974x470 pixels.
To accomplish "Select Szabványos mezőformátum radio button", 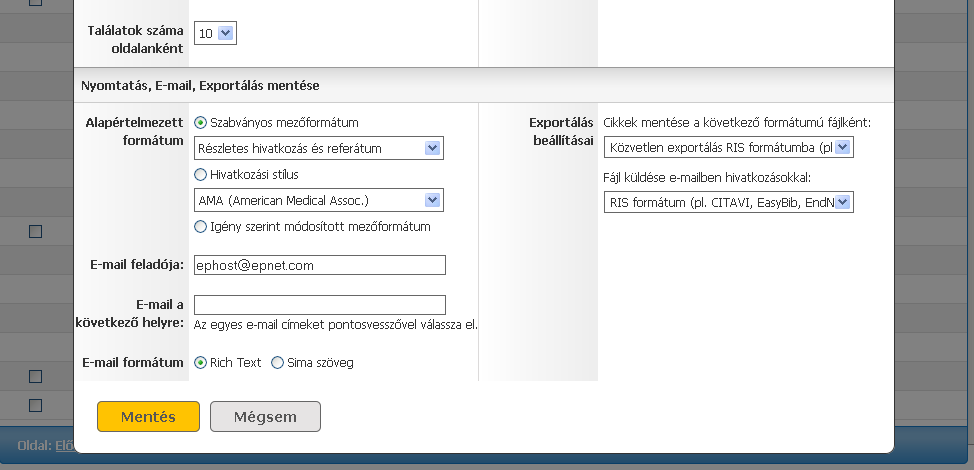I will (201, 123).
